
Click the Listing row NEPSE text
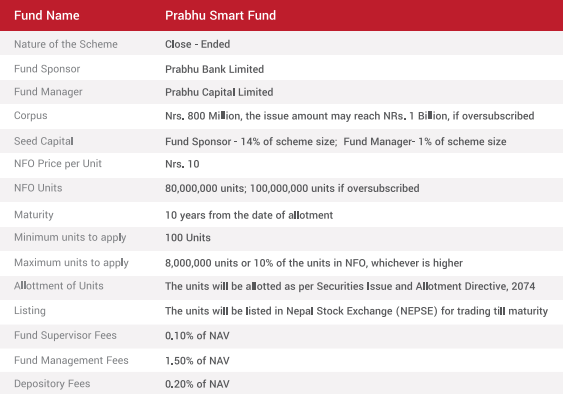(x=417, y=311)
